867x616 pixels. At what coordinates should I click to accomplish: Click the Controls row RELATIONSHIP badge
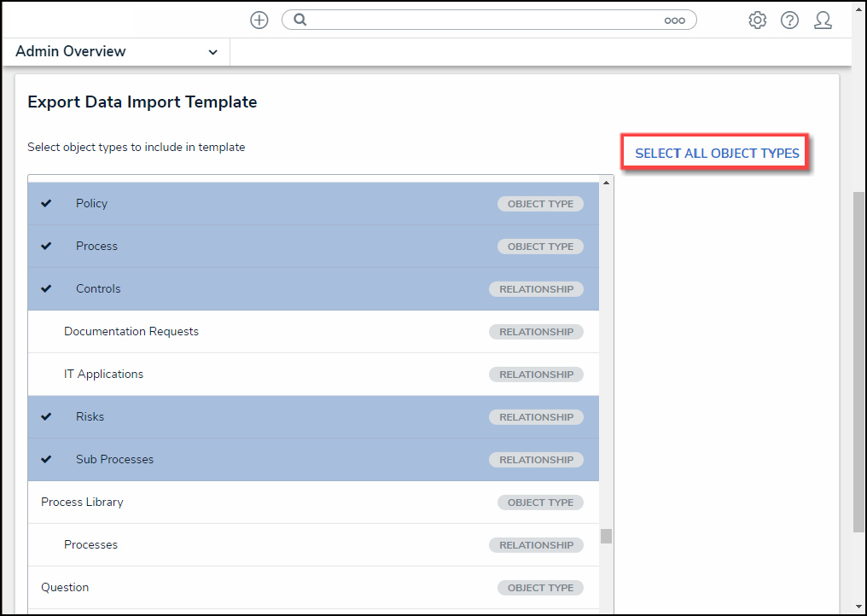click(x=536, y=289)
